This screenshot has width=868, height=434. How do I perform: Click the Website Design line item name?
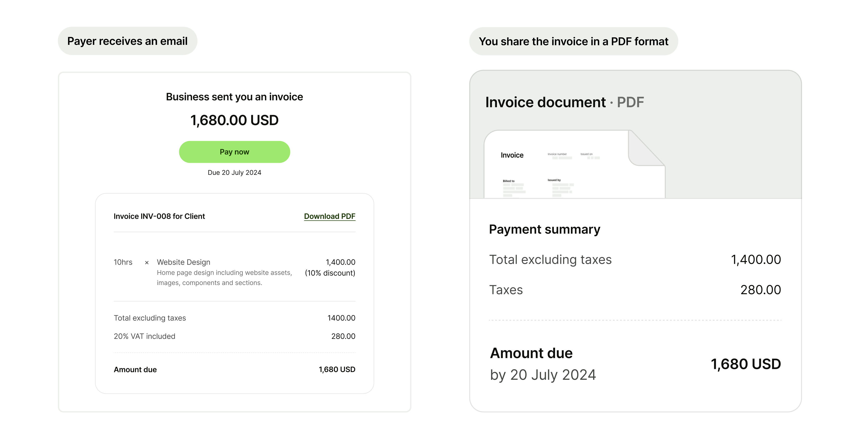(x=183, y=262)
